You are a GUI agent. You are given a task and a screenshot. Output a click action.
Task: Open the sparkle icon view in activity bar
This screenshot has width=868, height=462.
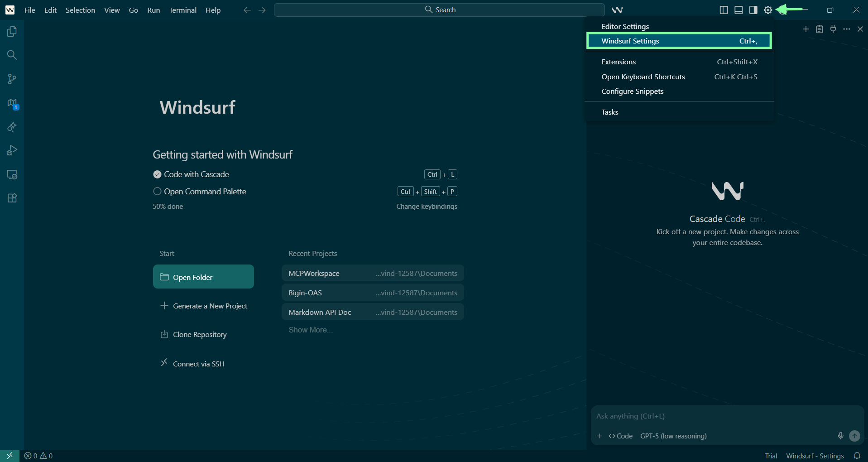(x=12, y=127)
